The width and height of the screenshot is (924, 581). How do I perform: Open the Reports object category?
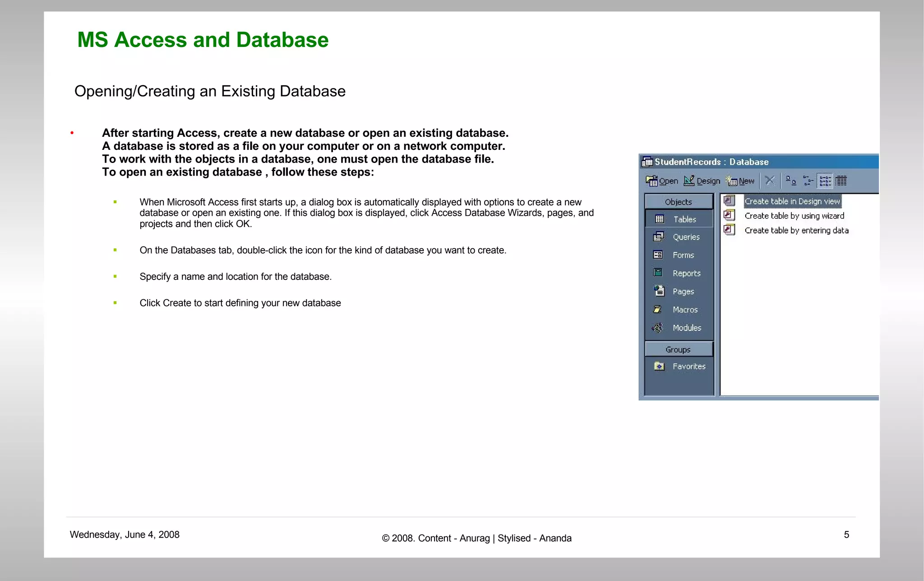click(x=679, y=273)
